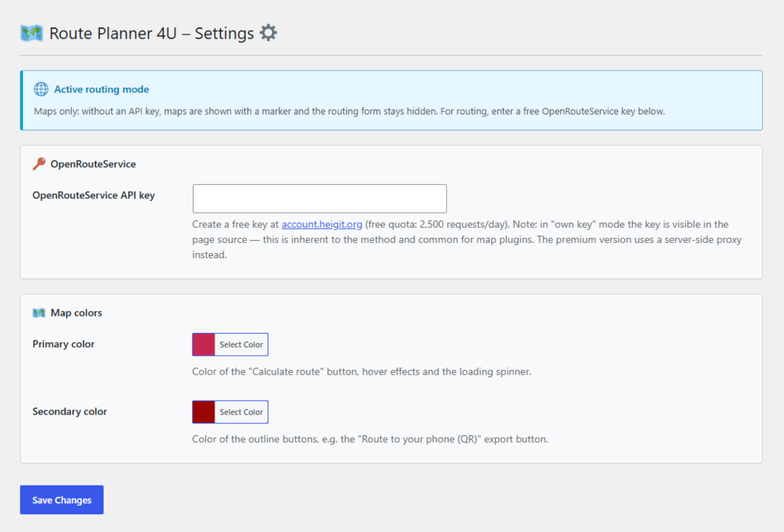784x532 pixels.
Task: Click the Secondary color swatch
Action: [x=204, y=412]
